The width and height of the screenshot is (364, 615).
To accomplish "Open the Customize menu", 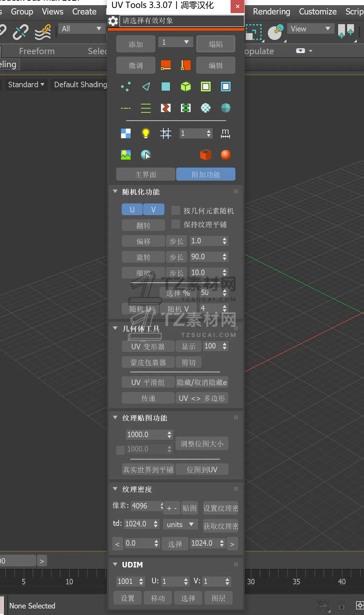I will pyautogui.click(x=318, y=11).
